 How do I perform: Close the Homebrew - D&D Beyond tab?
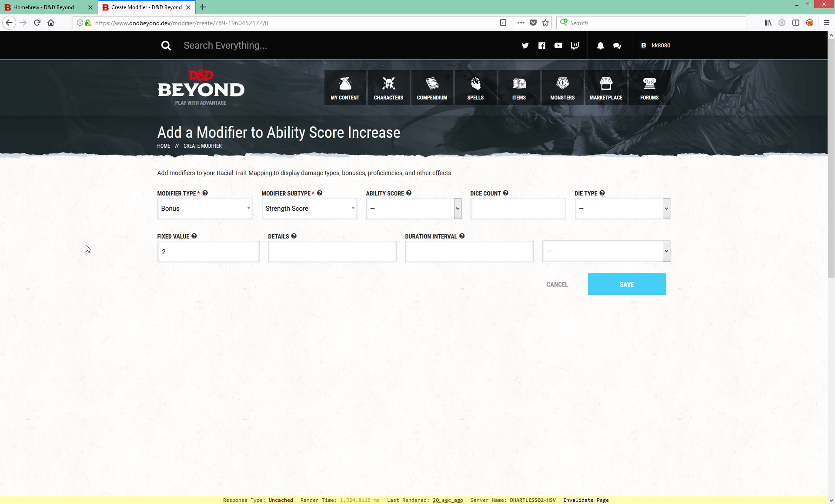coord(90,7)
